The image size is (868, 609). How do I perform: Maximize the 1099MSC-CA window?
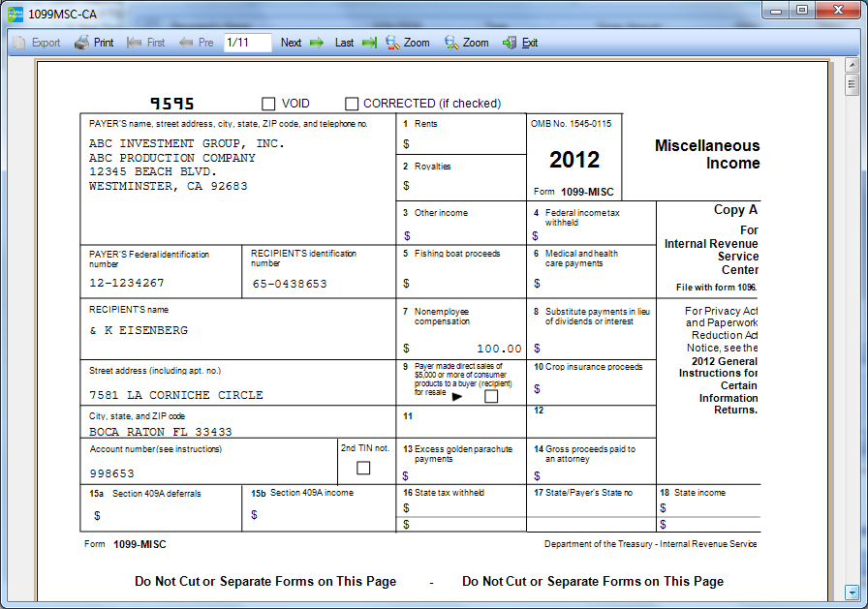click(801, 10)
